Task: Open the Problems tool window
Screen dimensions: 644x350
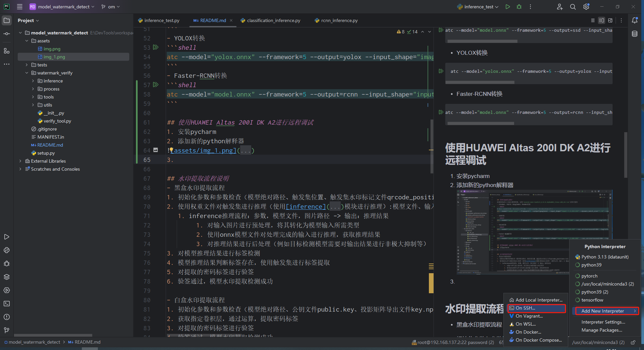Action: (x=7, y=317)
